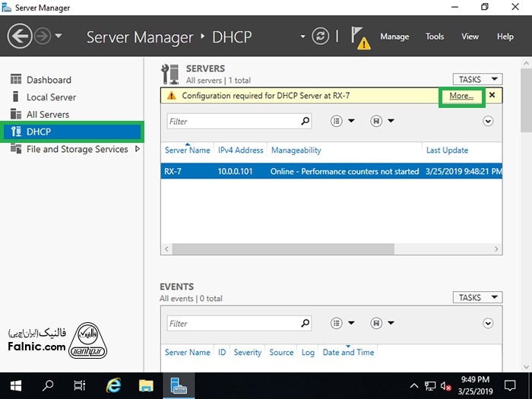The height and width of the screenshot is (399, 532).
Task: Open File Explorer from the taskbar
Action: point(146,385)
